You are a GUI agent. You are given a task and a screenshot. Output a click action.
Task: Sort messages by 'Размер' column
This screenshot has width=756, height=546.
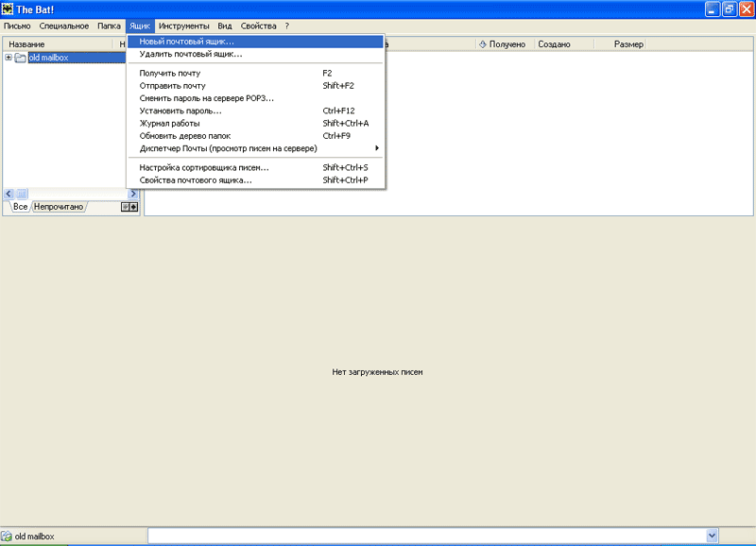[x=620, y=44]
